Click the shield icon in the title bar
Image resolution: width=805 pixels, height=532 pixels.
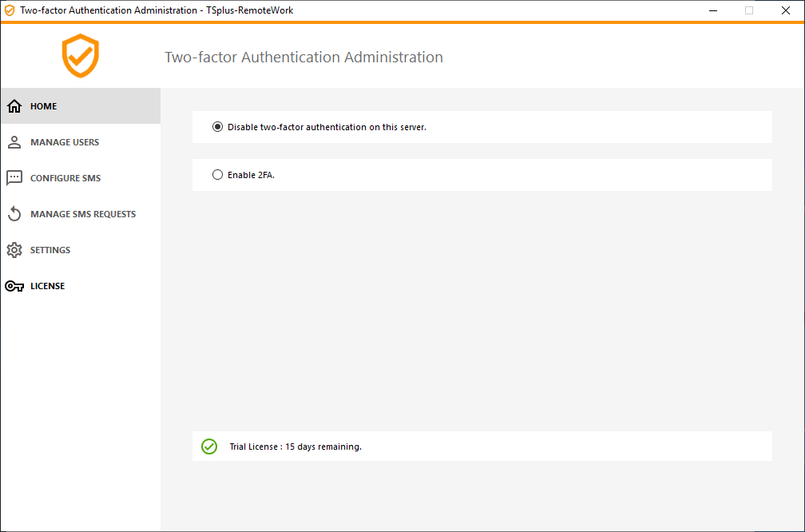(9, 10)
